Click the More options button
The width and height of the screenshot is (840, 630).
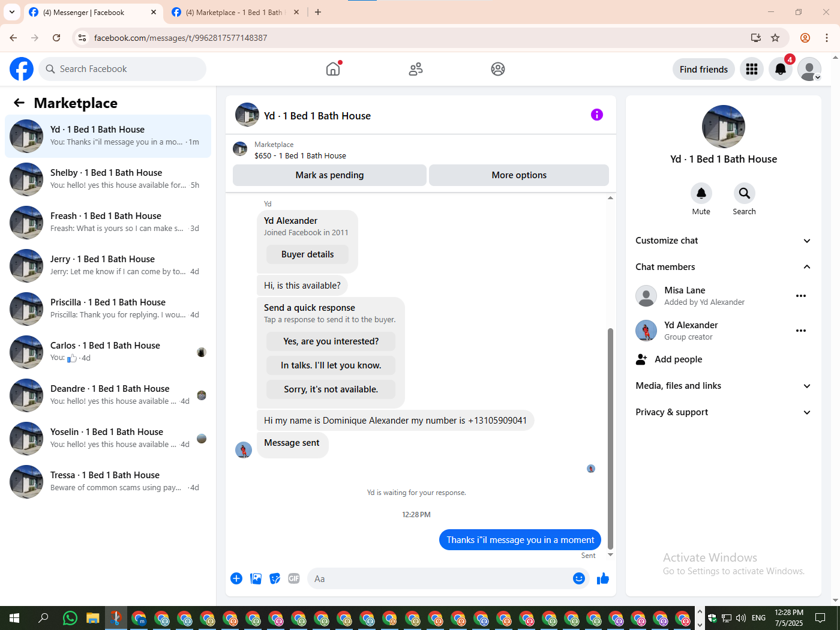pos(519,175)
